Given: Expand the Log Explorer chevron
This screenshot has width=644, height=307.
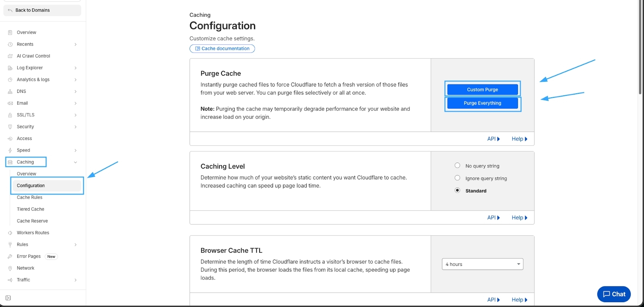Looking at the screenshot, I should coord(75,68).
